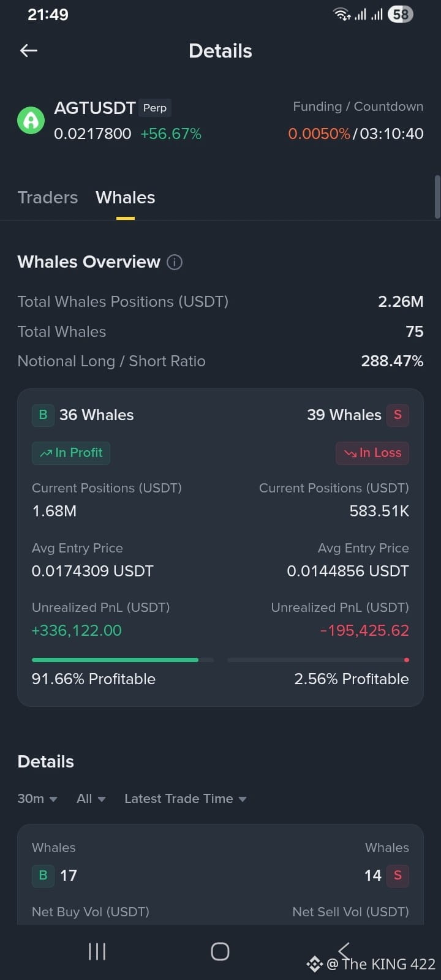This screenshot has width=441, height=980.
Task: Tap the Funding / Countdown value
Action: click(x=356, y=134)
